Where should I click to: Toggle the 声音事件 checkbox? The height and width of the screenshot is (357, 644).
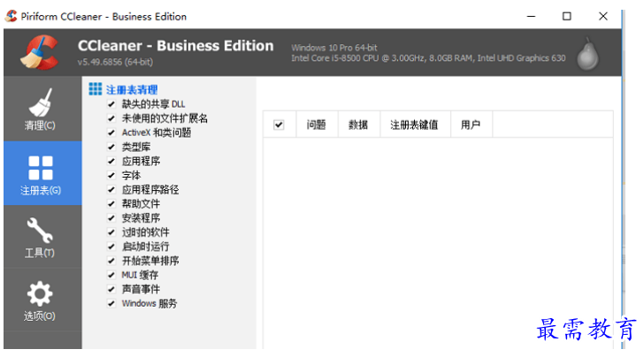[x=111, y=289]
